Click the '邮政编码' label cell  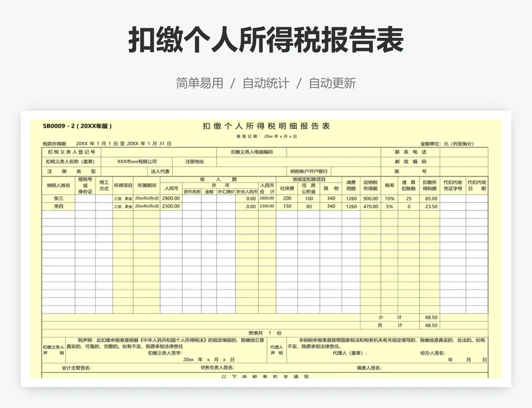(410, 162)
